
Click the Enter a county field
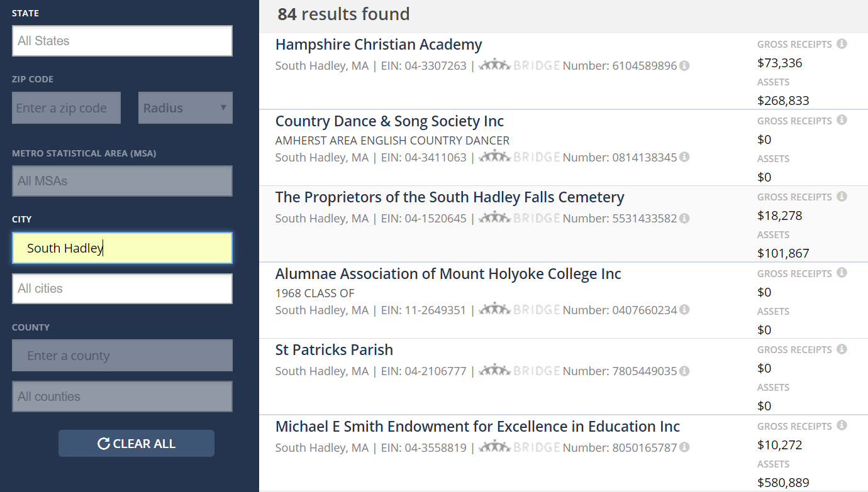(122, 356)
